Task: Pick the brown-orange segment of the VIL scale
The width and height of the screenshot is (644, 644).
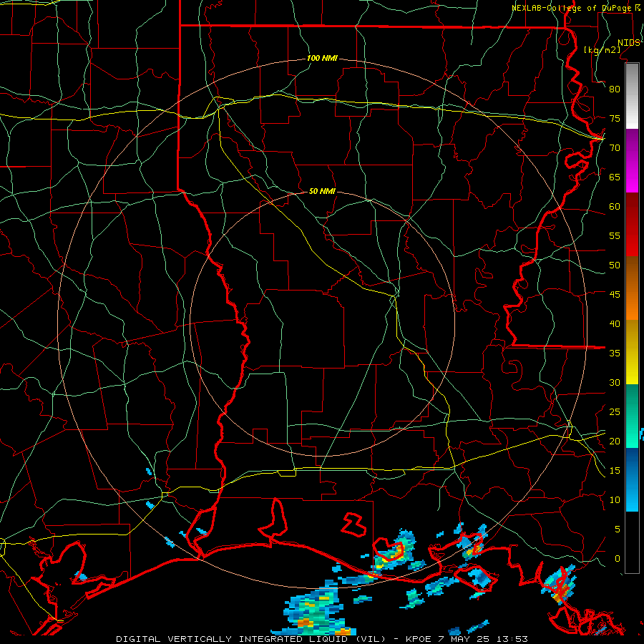Action: click(x=632, y=288)
